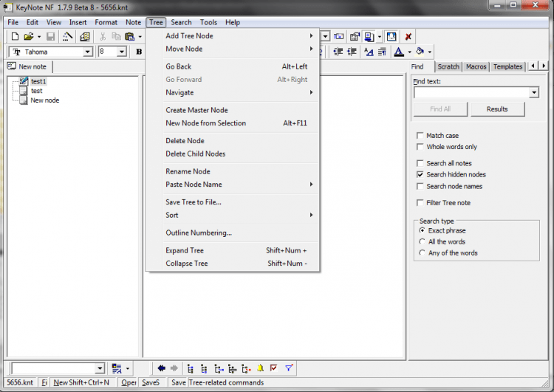Open the font color picker arrow
554x392 pixels.
click(x=408, y=52)
